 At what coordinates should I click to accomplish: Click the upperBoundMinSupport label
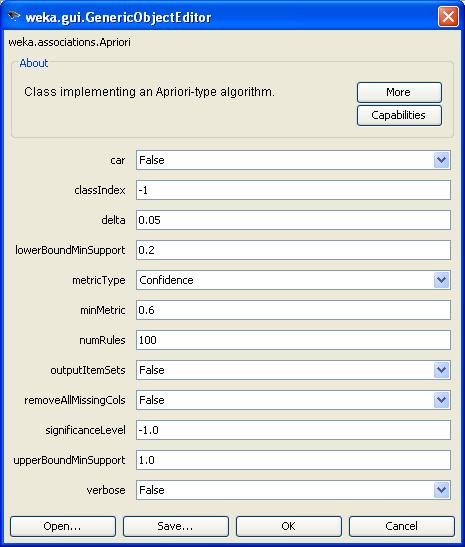pos(69,460)
